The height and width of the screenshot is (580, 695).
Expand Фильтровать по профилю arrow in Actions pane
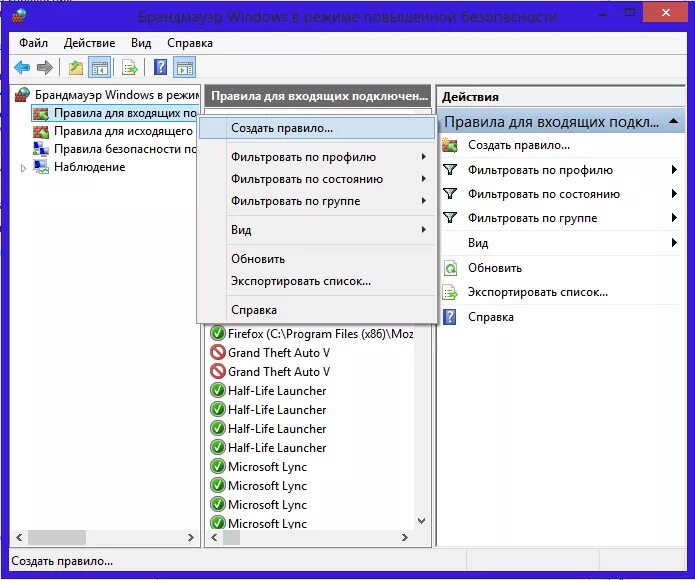[x=674, y=170]
